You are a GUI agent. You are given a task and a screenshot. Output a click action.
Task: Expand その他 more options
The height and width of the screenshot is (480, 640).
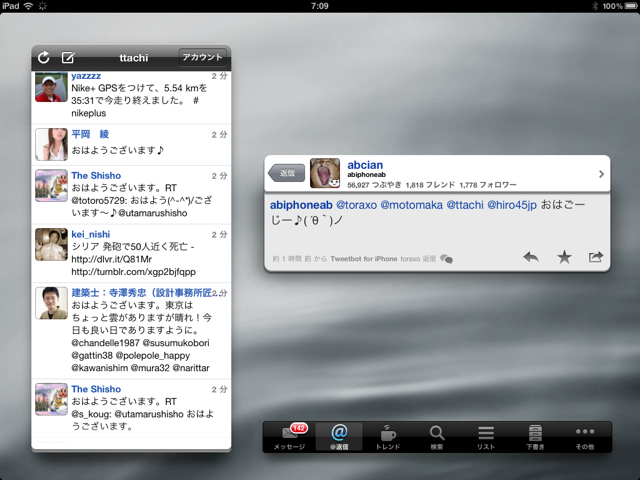pos(585,437)
